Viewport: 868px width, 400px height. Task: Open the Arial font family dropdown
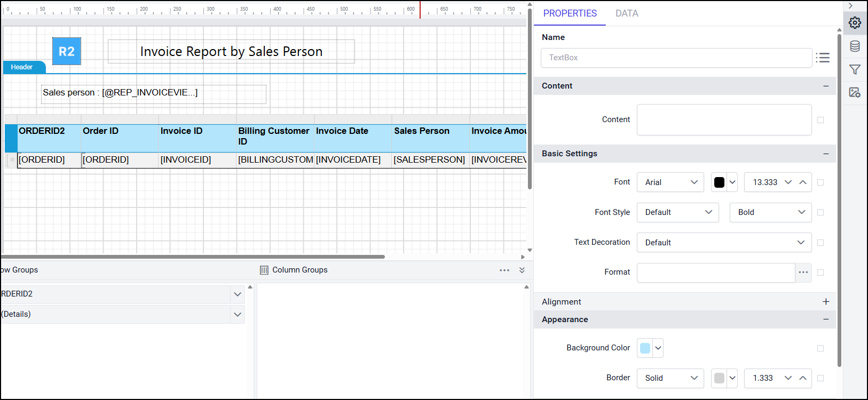coord(670,182)
